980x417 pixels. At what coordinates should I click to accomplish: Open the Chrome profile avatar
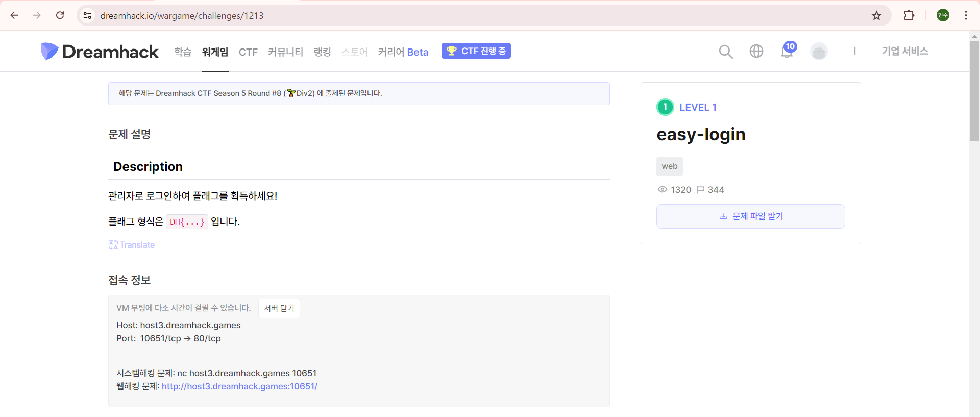click(943, 15)
